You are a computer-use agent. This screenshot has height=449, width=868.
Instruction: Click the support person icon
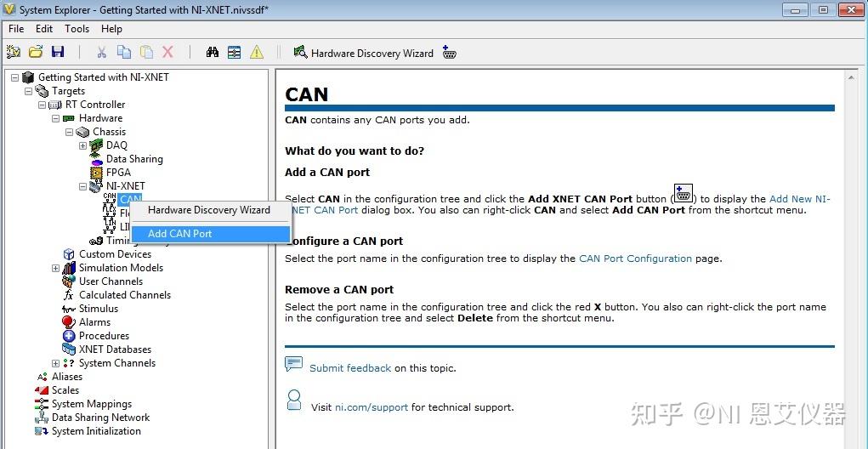294,400
